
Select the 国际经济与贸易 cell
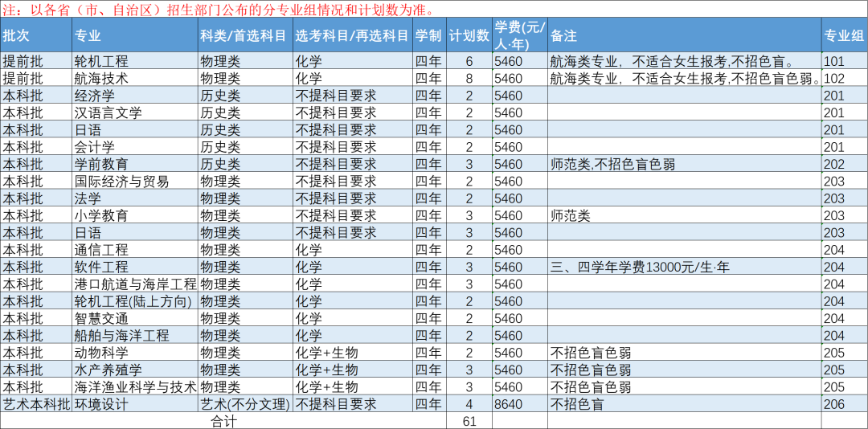click(x=135, y=181)
